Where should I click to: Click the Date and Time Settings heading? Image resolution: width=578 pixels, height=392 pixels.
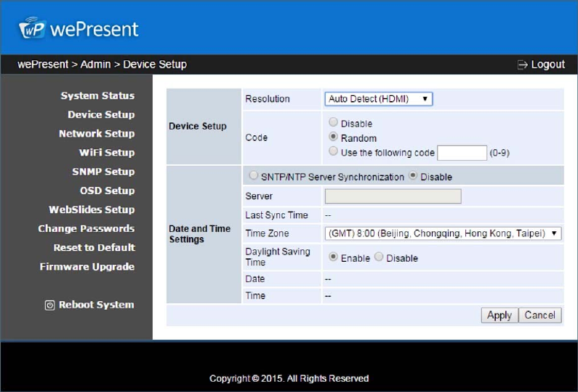pyautogui.click(x=199, y=234)
